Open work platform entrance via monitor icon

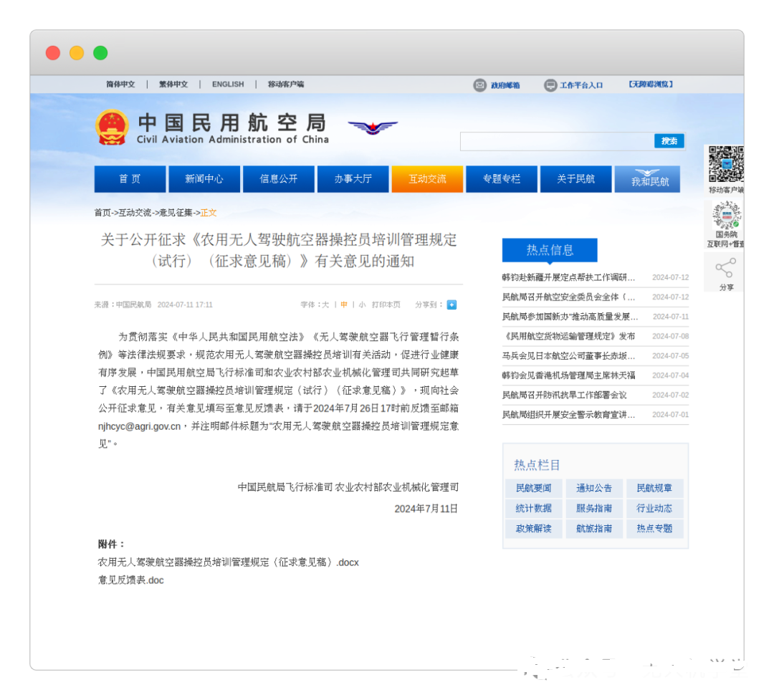550,85
